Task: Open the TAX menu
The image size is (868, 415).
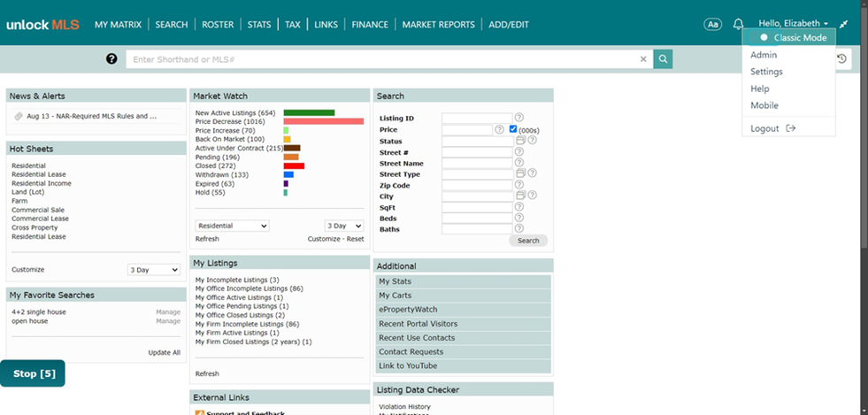Action: pos(293,25)
